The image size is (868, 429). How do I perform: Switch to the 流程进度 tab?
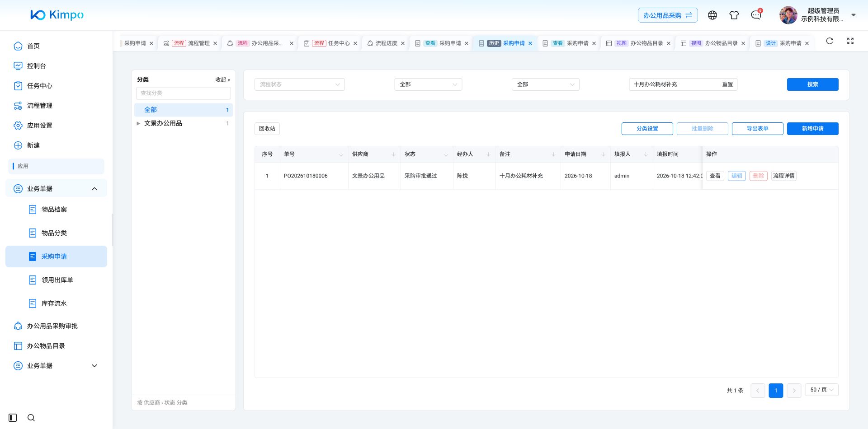(386, 43)
